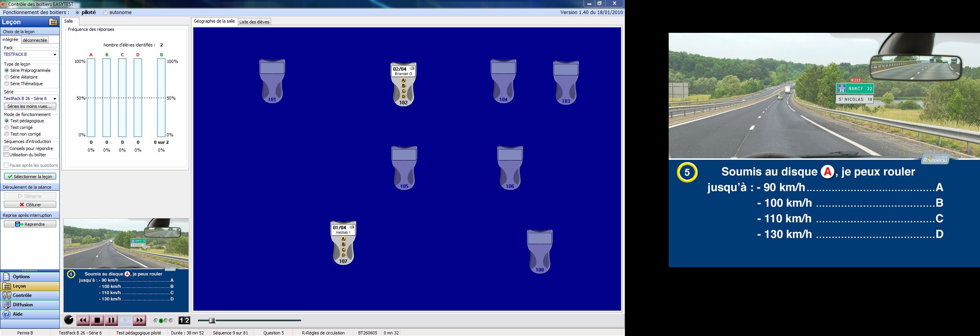The height and width of the screenshot is (336, 980).
Task: Select Test corrigé mode
Action: click(7, 127)
